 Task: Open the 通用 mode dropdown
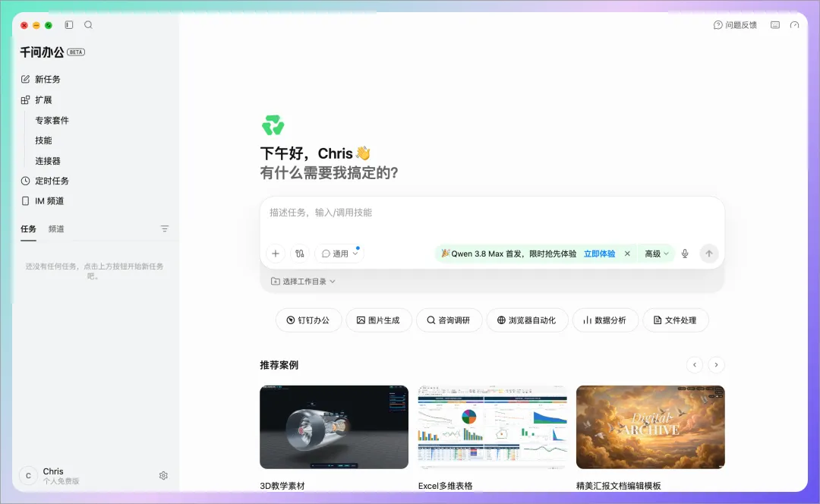(x=339, y=254)
